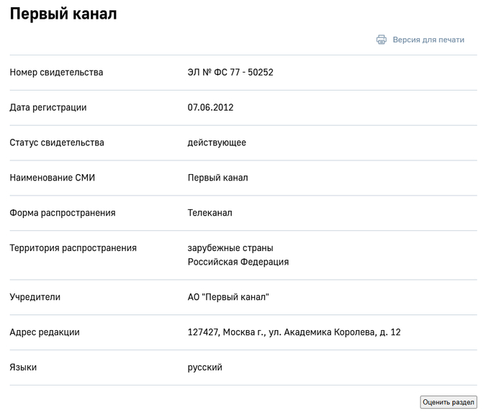Click the status value «действующее»
The image size is (504, 420).
pyautogui.click(x=217, y=143)
